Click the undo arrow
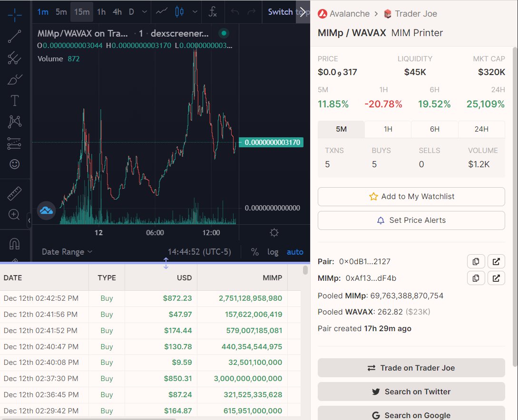This screenshot has width=518, height=420. coord(235,12)
